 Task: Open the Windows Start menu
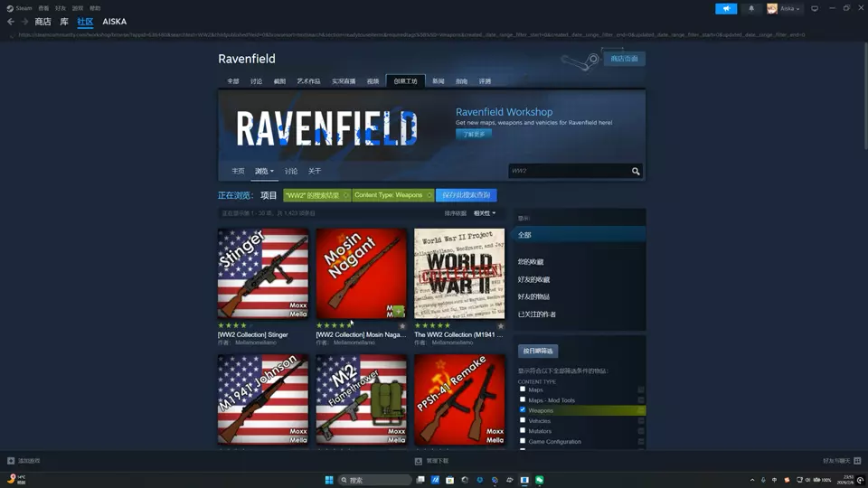tap(329, 480)
